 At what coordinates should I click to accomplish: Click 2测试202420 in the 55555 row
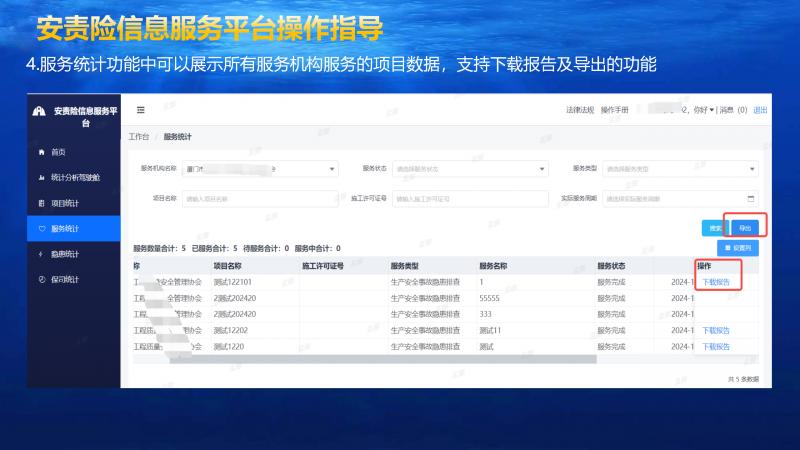(x=235, y=298)
